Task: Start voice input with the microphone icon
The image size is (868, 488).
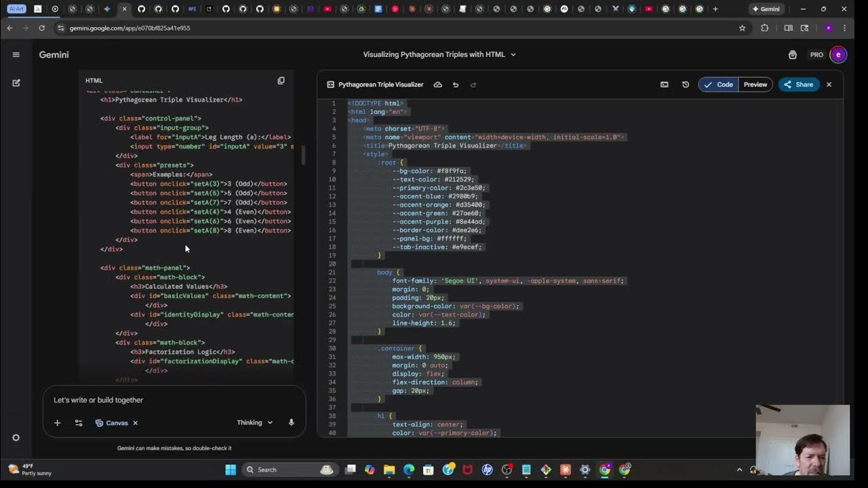Action: (x=291, y=422)
